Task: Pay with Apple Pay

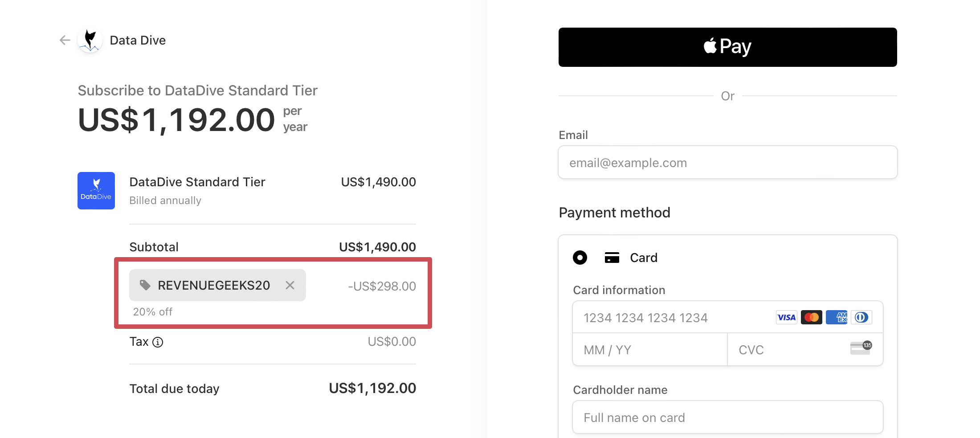Action: 727,47
